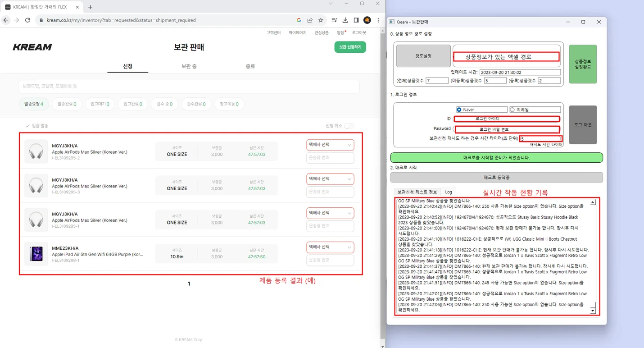This screenshot has height=348, width=644.
Task: Switch to the 종료 tab
Action: pyautogui.click(x=250, y=66)
